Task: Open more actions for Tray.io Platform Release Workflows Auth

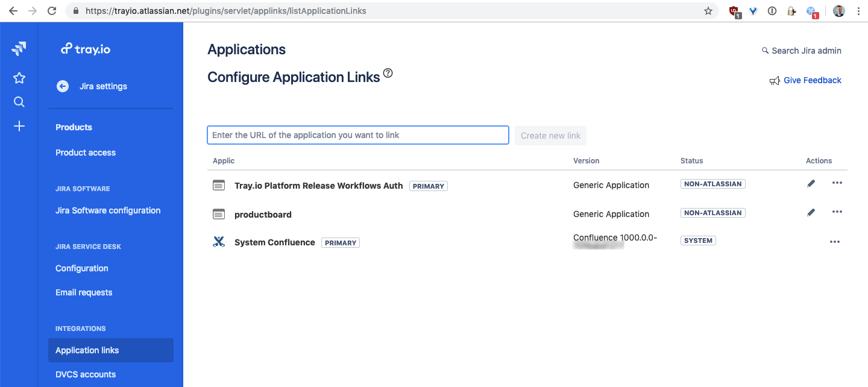Action: 837,183
